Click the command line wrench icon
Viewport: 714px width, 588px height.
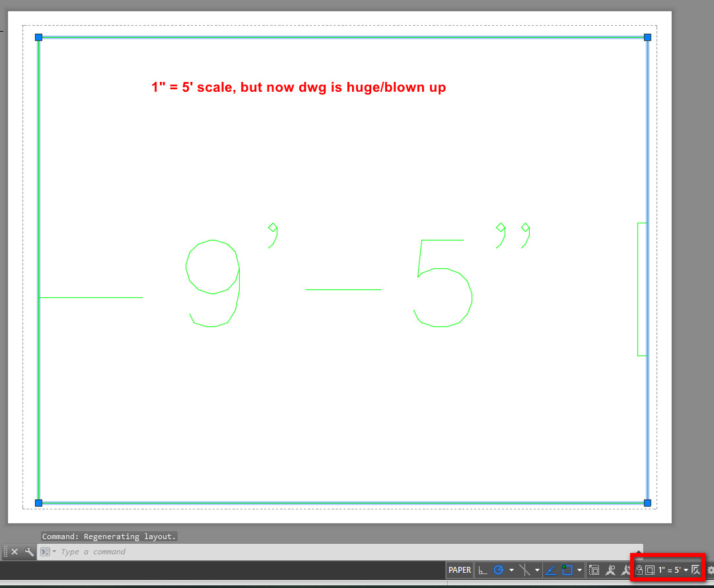[28, 551]
